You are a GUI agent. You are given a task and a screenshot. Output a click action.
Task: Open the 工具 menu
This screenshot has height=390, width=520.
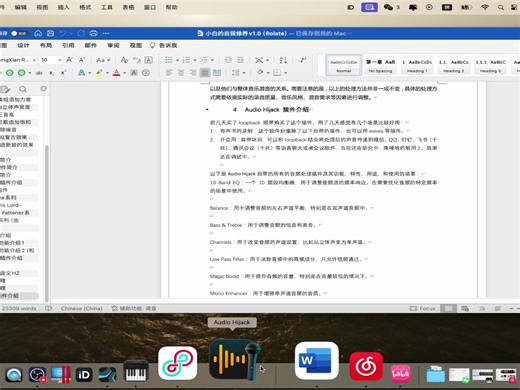[107, 7]
